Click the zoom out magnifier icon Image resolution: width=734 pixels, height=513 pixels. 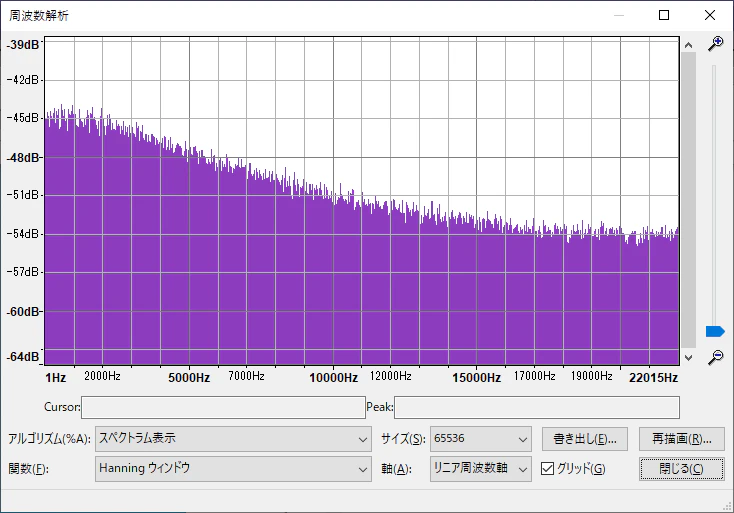715,357
